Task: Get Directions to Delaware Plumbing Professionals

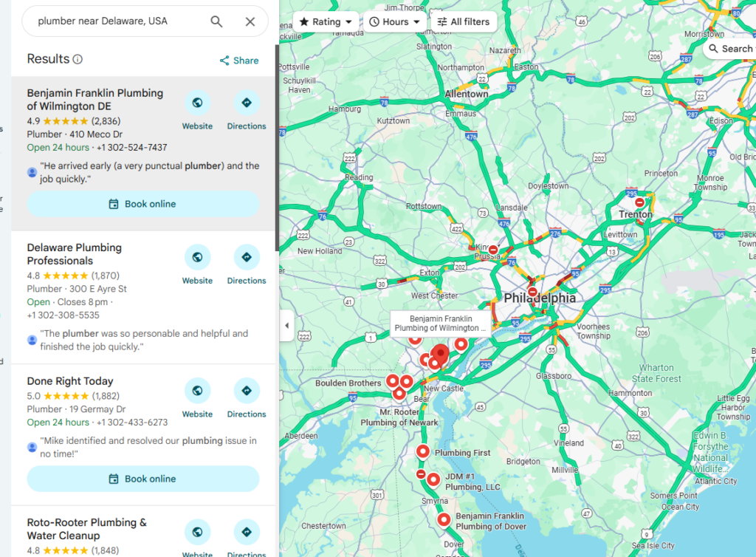Action: point(247,257)
